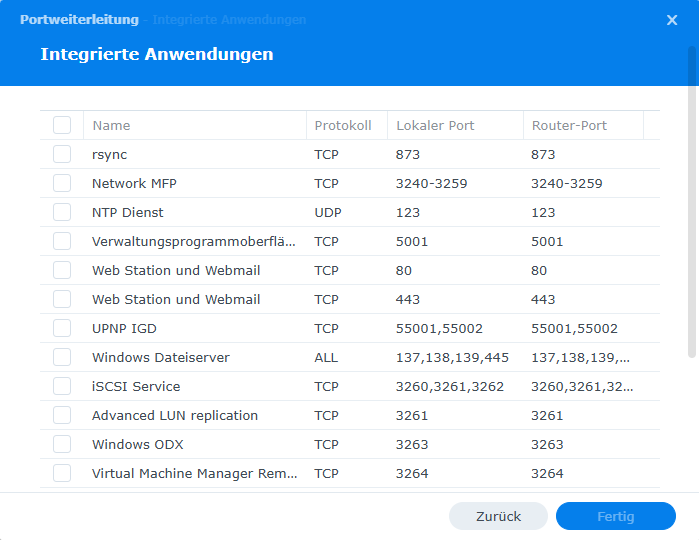Viewport: 699px width, 540px height.
Task: Enable the UPNP IGD checkbox
Action: coord(62,328)
